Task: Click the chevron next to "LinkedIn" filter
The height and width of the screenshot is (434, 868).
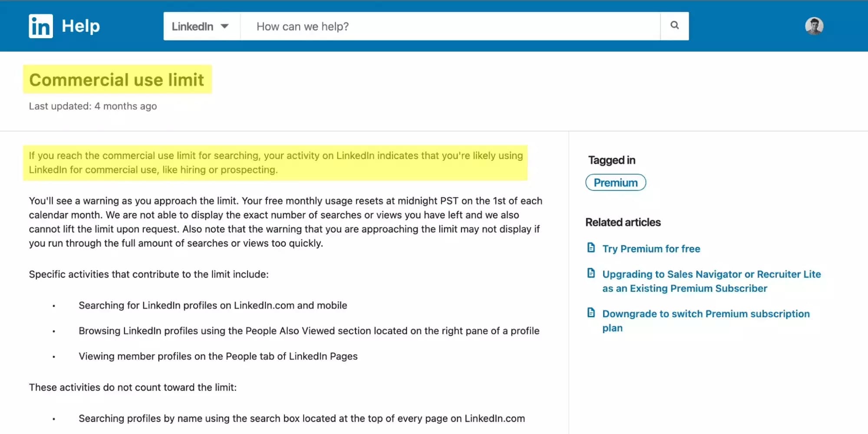Action: click(x=225, y=26)
